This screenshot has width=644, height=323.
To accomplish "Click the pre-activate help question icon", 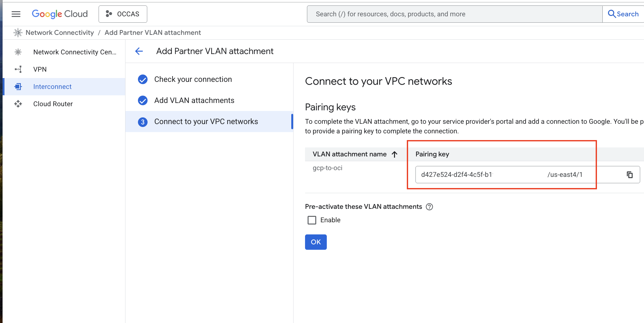I will tap(430, 207).
